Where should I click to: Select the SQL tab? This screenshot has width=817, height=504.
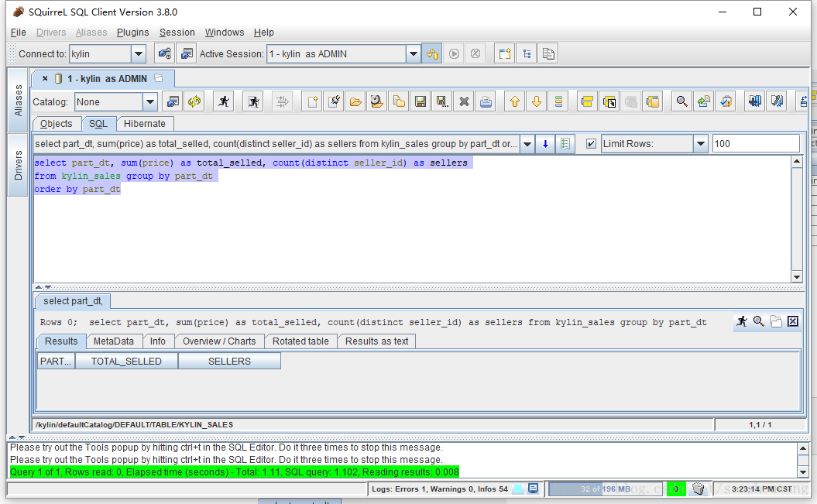coord(98,124)
